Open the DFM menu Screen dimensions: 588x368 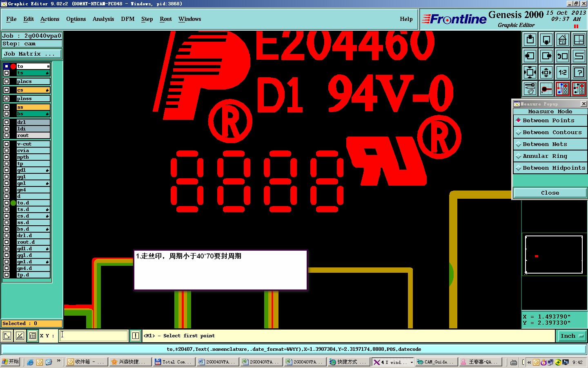128,19
